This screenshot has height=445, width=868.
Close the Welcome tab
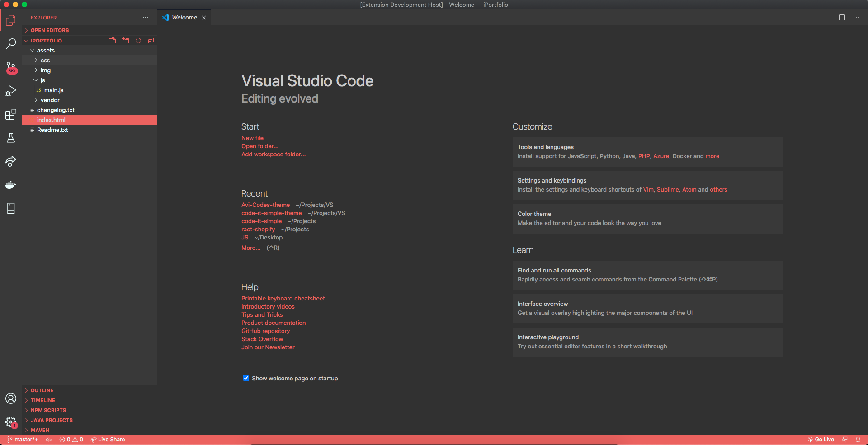[204, 18]
